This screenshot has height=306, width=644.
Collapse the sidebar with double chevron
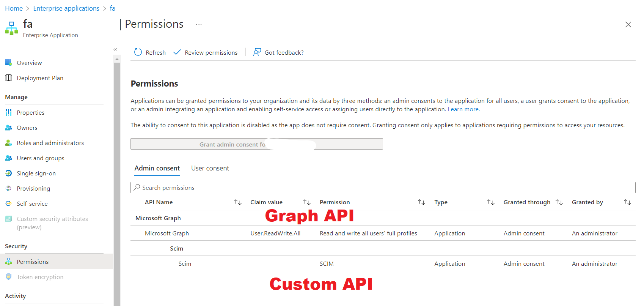[115, 49]
